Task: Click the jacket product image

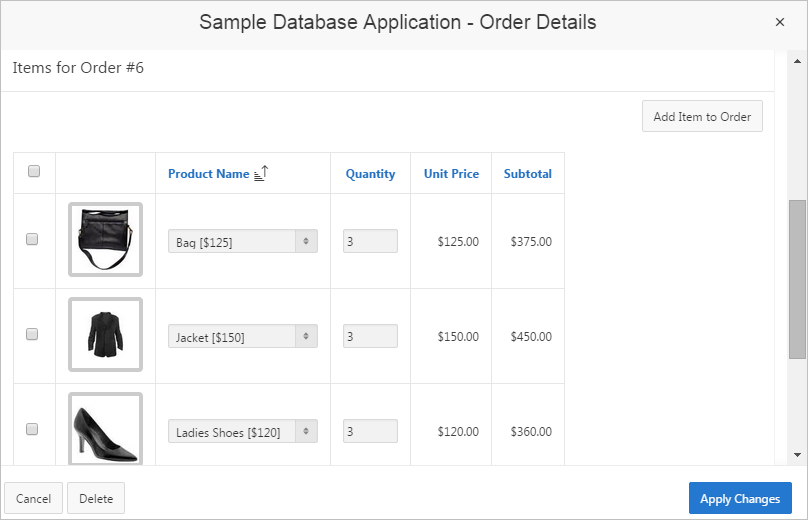Action: 105,334
